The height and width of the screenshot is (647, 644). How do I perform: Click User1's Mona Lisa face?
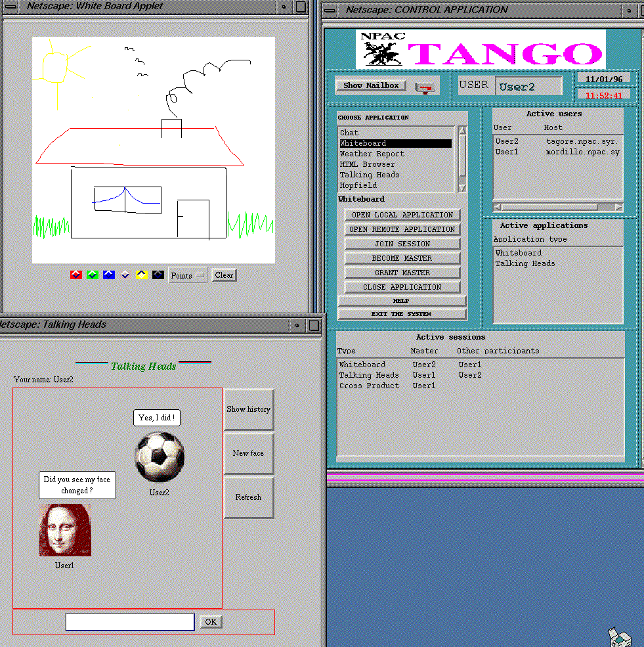65,530
